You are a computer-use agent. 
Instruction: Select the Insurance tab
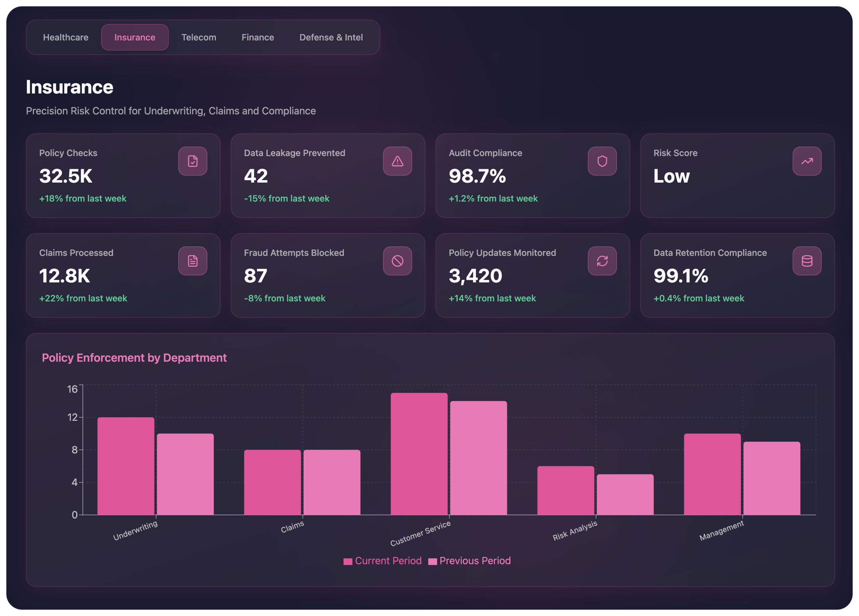click(135, 38)
